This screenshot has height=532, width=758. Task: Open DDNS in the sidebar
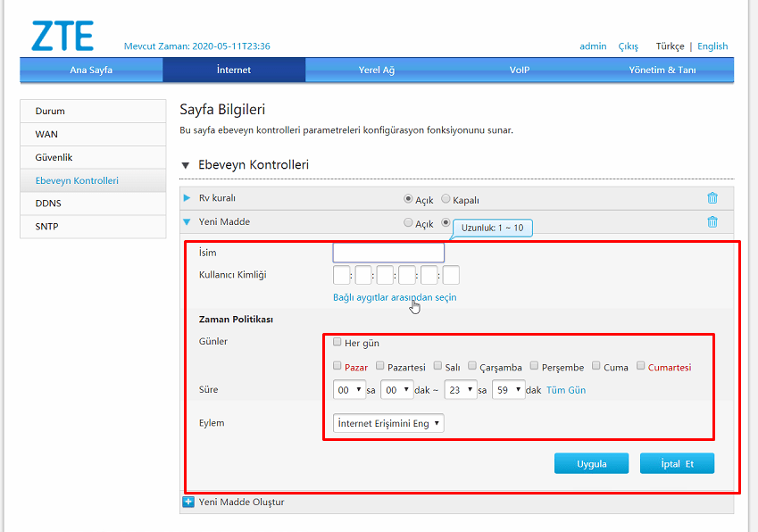[93, 204]
